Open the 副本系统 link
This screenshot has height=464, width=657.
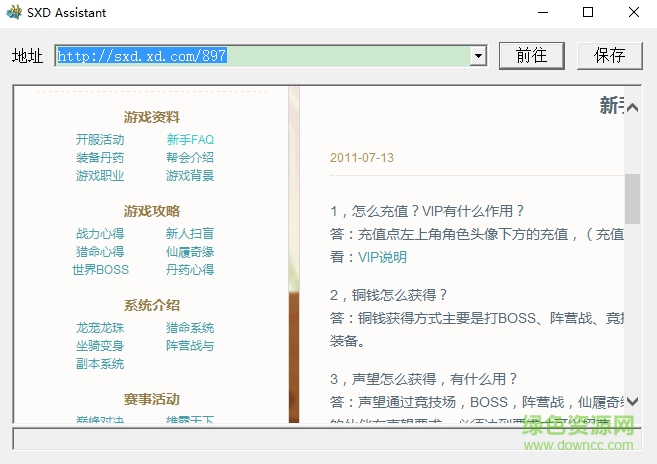(100, 364)
